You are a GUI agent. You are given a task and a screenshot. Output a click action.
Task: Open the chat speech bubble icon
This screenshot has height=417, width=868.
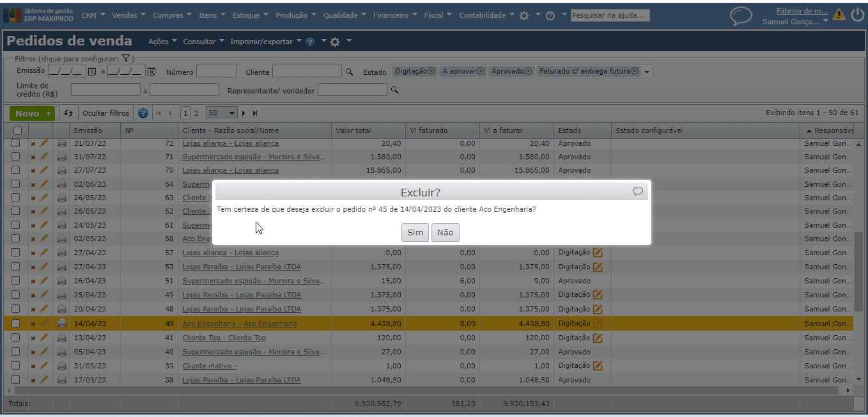pos(741,16)
